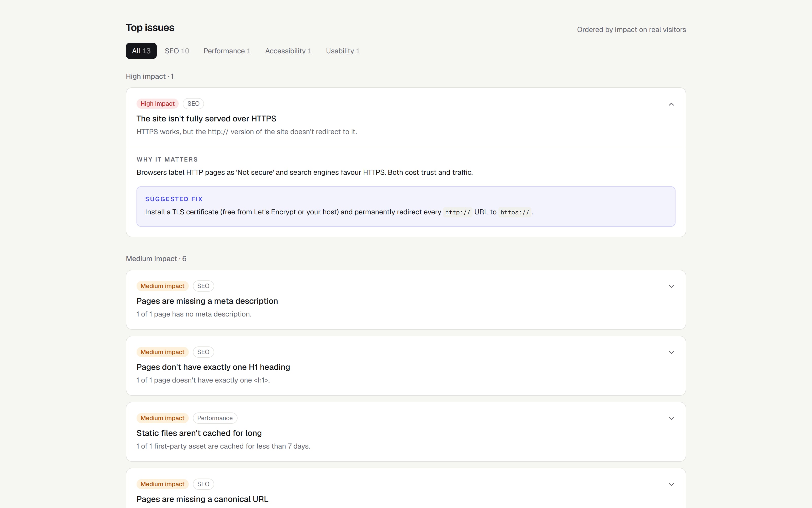Image resolution: width=812 pixels, height=508 pixels.
Task: Click the 'Why it matters' heading
Action: coord(167,160)
